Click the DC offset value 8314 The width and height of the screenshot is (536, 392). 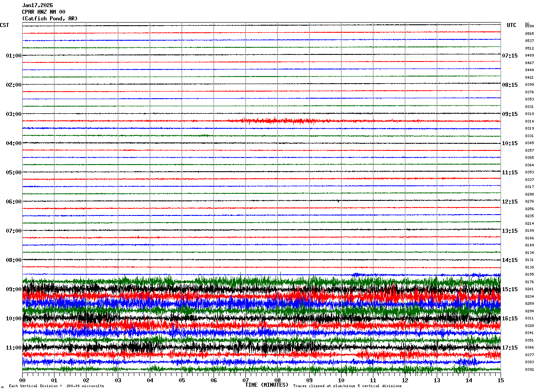pos(529,121)
